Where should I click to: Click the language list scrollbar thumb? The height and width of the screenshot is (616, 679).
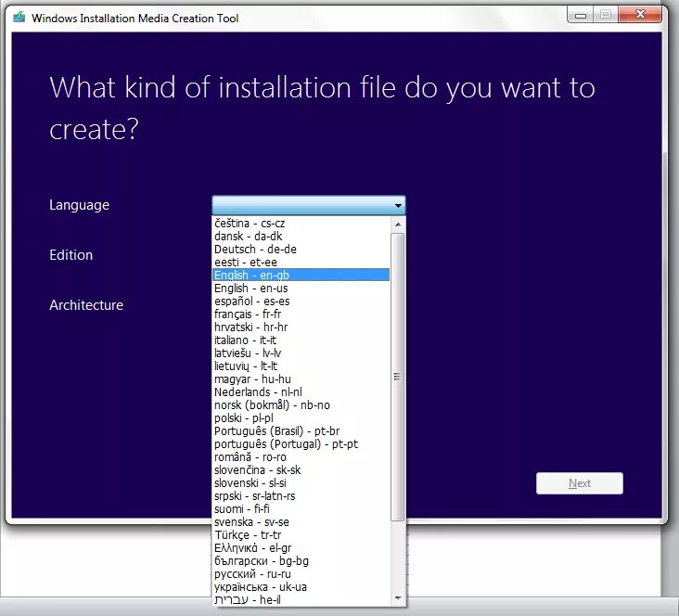[398, 377]
